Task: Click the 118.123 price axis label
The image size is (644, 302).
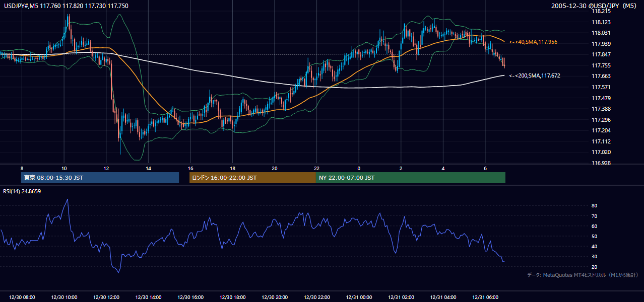Action: click(601, 22)
